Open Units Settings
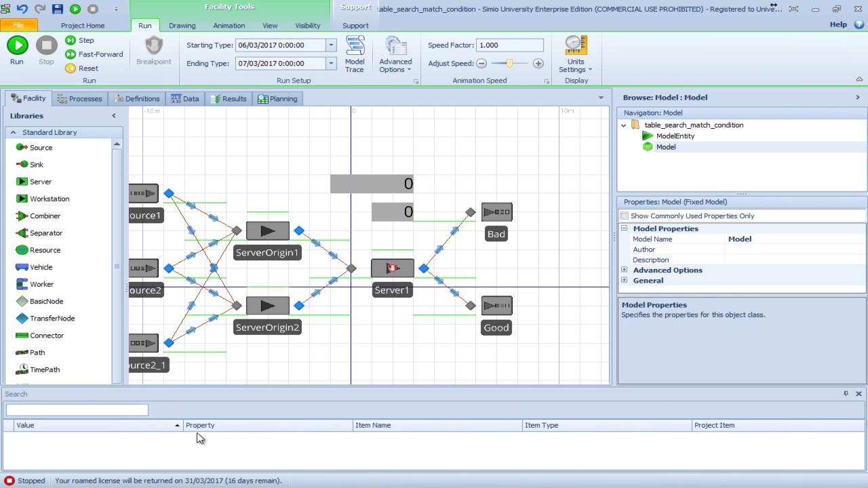 [x=576, y=54]
